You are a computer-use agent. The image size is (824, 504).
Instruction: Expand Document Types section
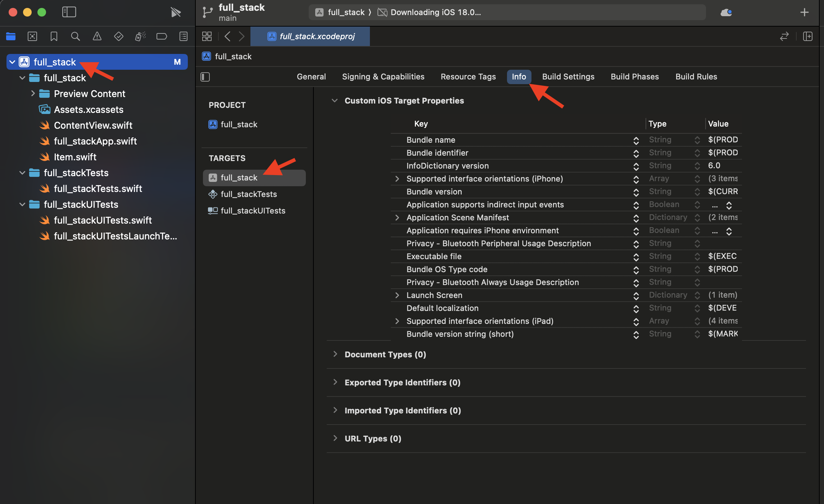click(335, 354)
